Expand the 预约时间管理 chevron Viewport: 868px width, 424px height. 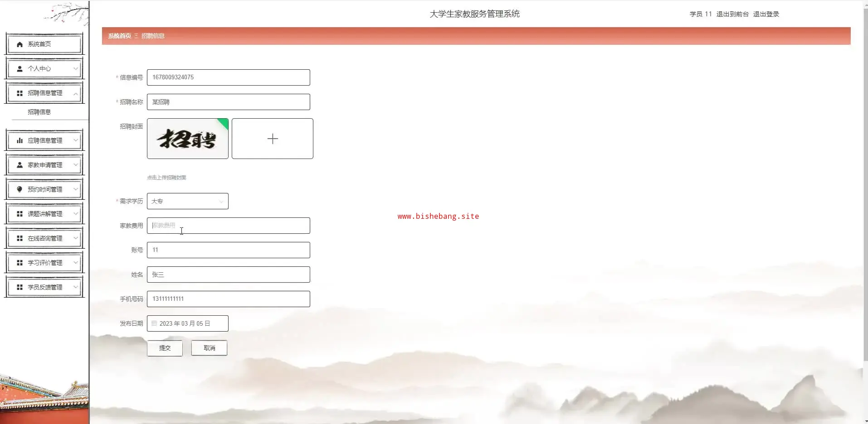(76, 190)
